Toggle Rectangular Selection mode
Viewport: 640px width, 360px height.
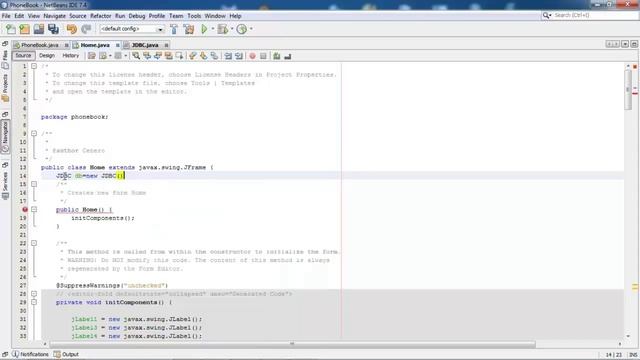pyautogui.click(x=179, y=56)
